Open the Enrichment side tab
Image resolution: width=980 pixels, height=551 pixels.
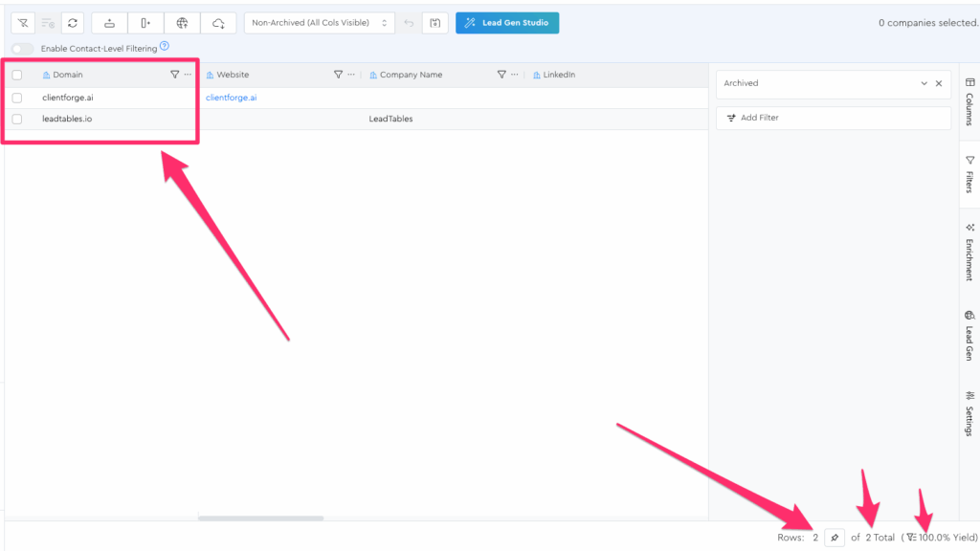pos(969,252)
